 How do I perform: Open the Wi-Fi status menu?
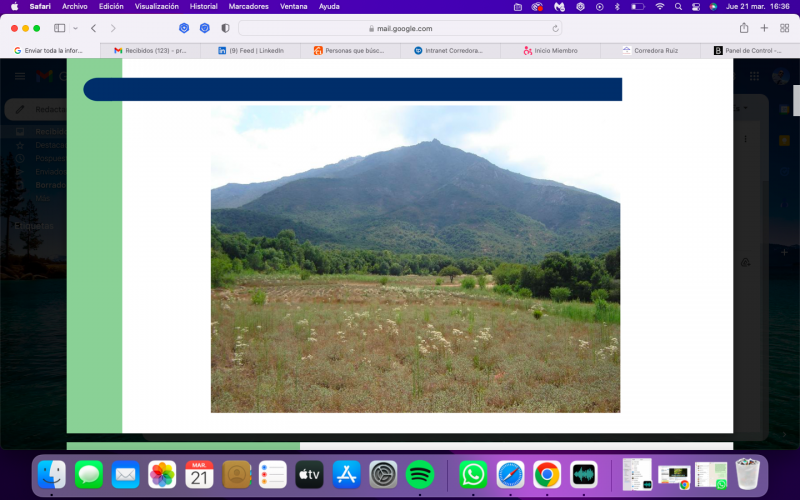pyautogui.click(x=660, y=7)
